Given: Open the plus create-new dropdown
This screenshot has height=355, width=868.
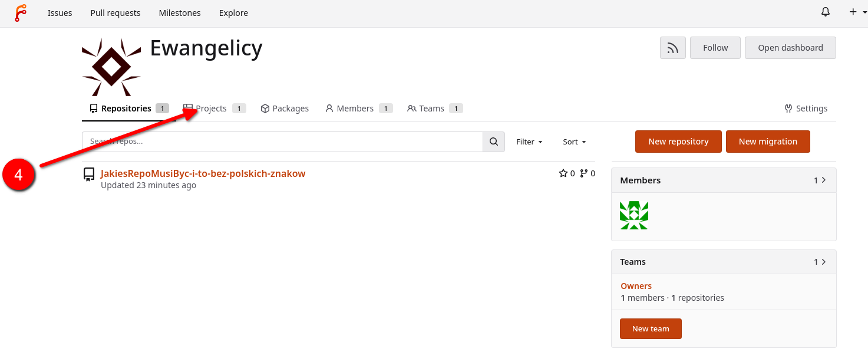Looking at the screenshot, I should (x=857, y=12).
